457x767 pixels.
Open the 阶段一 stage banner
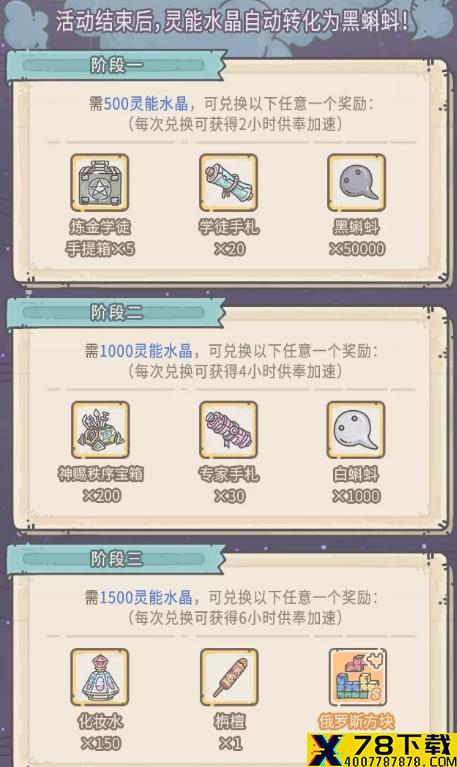click(116, 65)
